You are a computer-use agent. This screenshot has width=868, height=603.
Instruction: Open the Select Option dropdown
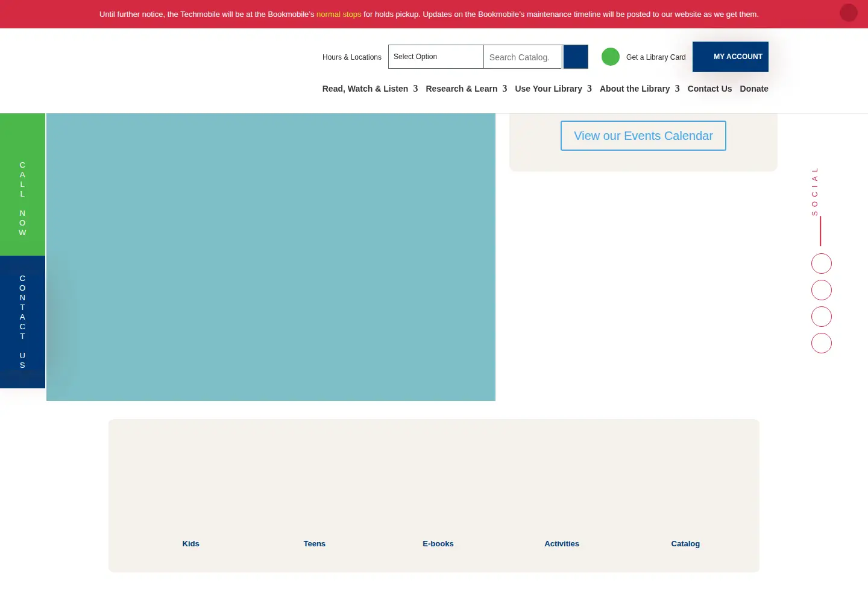[x=436, y=57]
